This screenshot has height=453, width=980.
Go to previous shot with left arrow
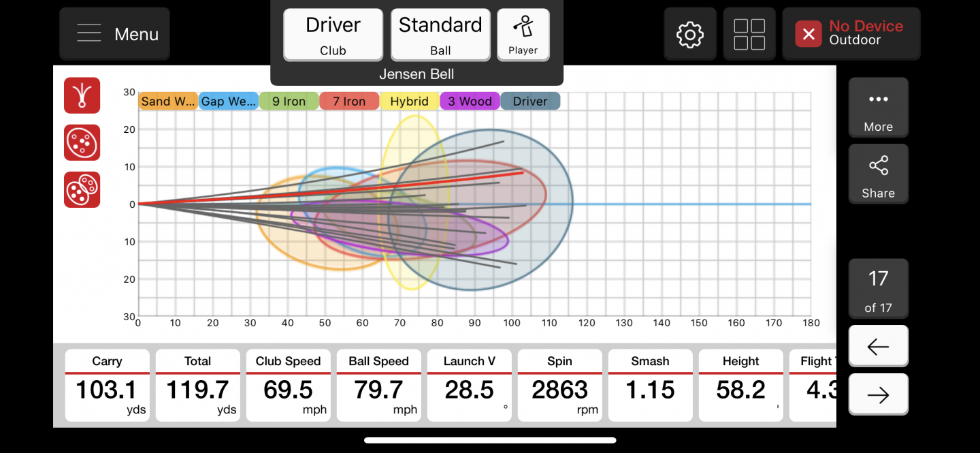pyautogui.click(x=878, y=346)
